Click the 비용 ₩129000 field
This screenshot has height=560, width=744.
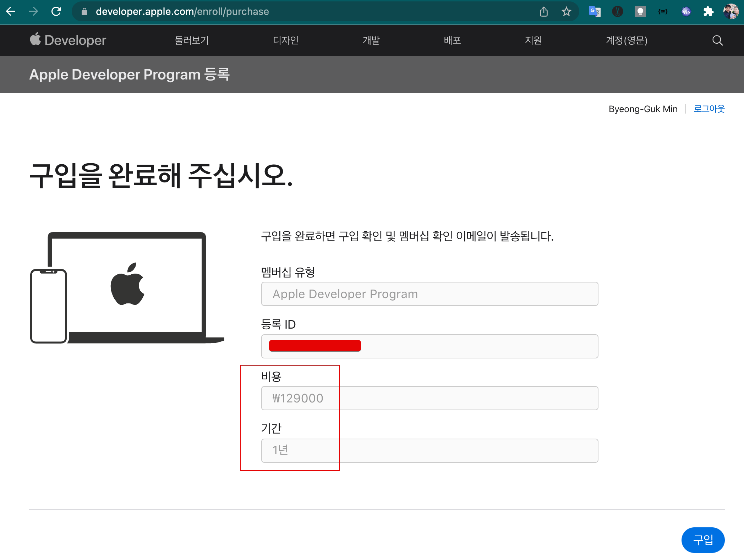coord(430,398)
